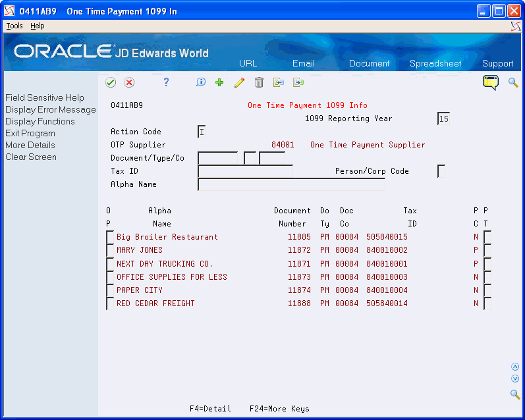The height and width of the screenshot is (420, 525).
Task: Click Display Functions link
Action: tap(40, 121)
